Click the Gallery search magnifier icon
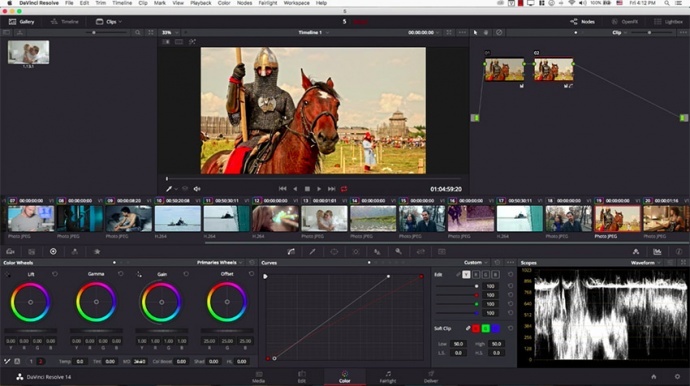 point(138,33)
